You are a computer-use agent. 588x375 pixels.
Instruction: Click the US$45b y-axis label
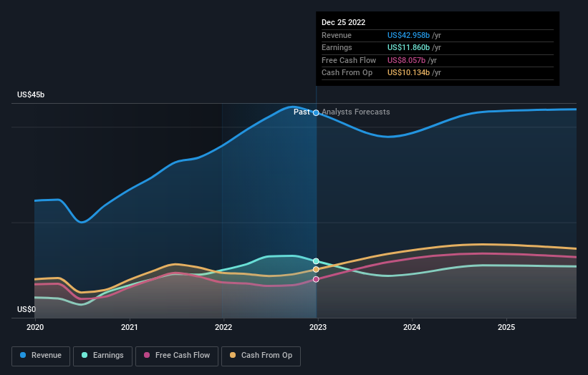[31, 94]
